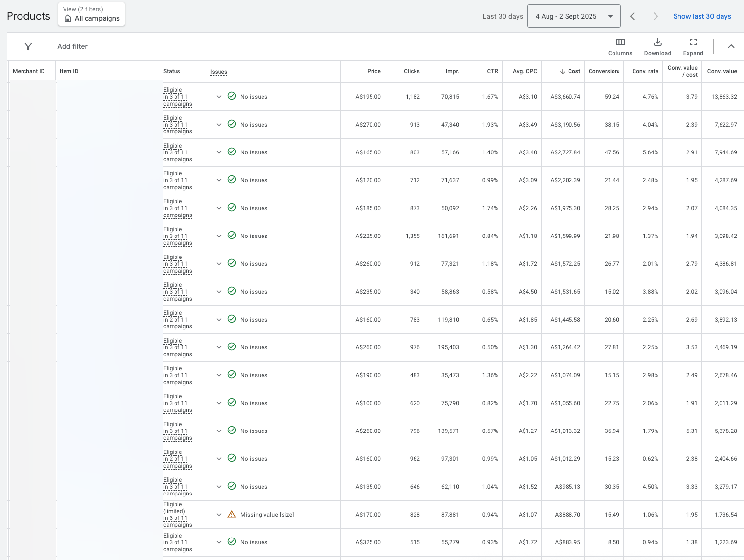Click the Issues column header
This screenshot has width=744, height=560.
pos(219,72)
